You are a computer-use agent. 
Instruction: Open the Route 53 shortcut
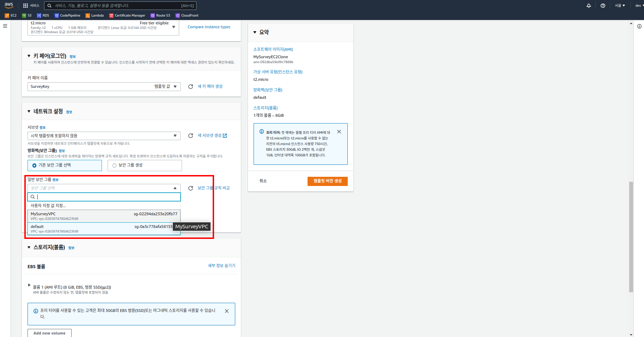click(160, 16)
